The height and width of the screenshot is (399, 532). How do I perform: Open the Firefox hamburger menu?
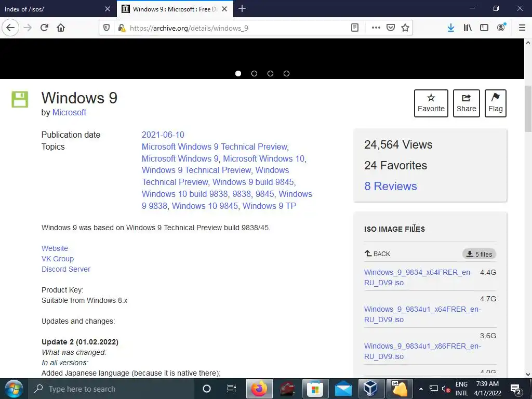tap(522, 28)
